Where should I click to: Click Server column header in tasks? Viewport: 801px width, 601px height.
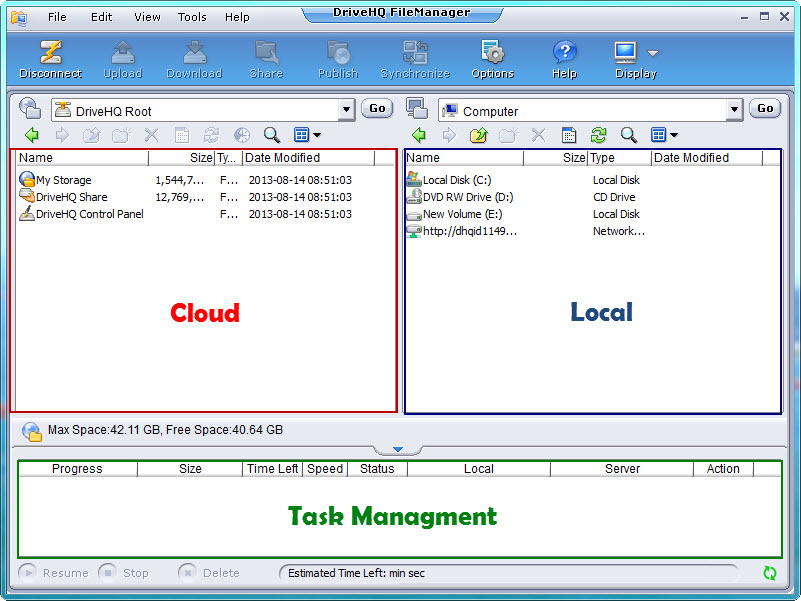point(622,469)
